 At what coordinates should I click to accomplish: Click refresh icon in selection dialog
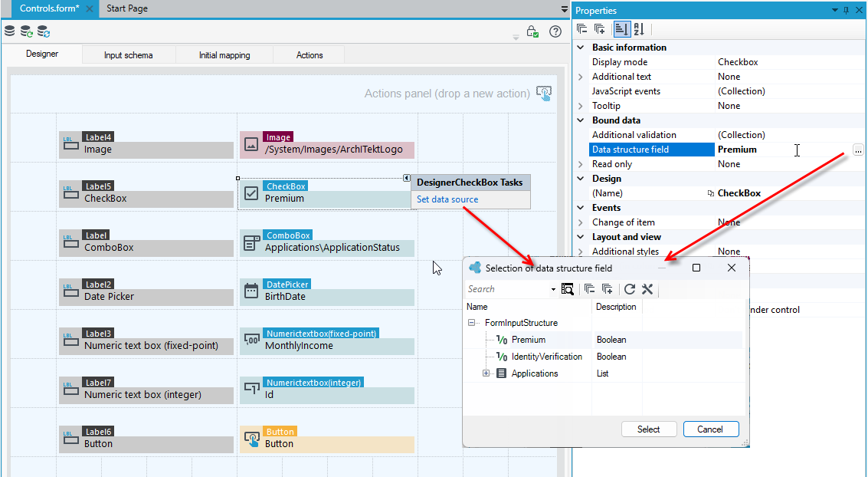(630, 288)
